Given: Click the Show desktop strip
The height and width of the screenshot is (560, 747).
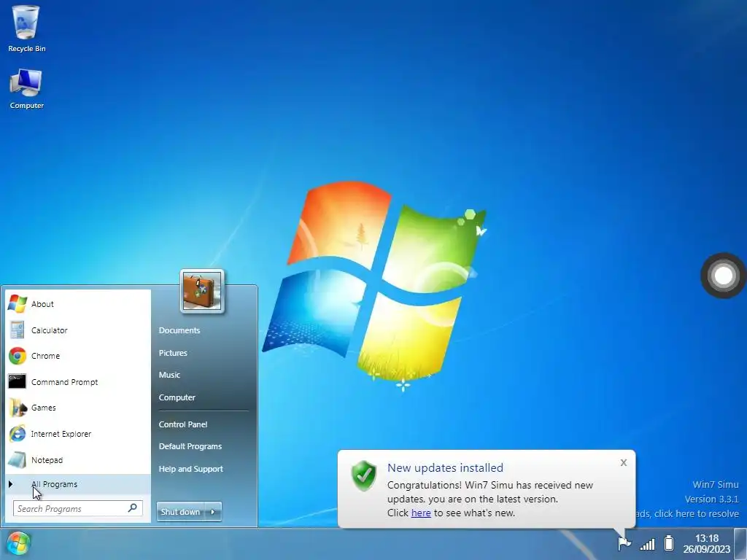Looking at the screenshot, I should [741, 544].
